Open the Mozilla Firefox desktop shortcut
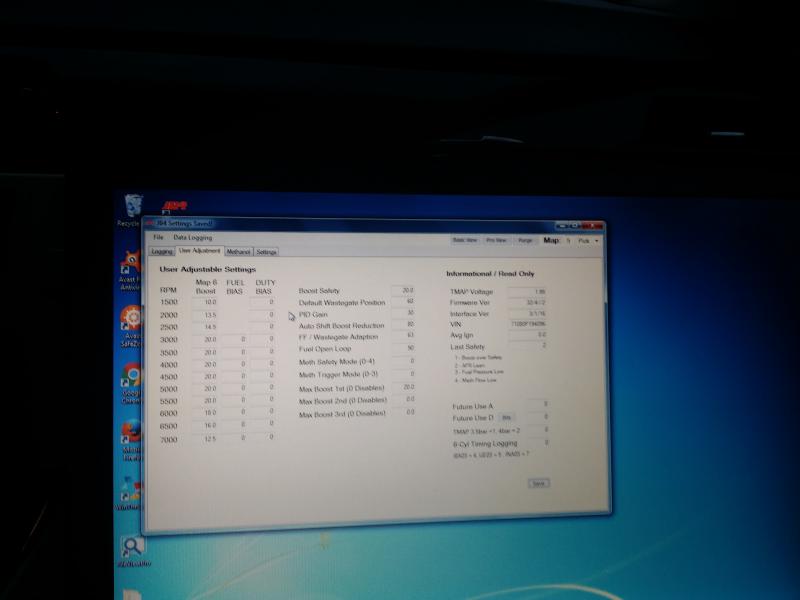Viewport: 800px width, 600px height. click(132, 440)
